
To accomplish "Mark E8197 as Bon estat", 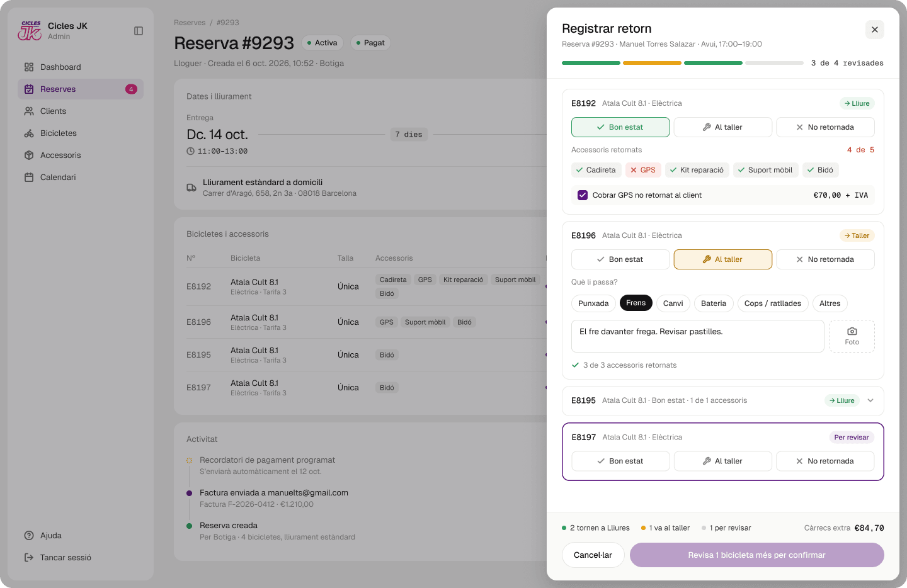I will (x=620, y=461).
